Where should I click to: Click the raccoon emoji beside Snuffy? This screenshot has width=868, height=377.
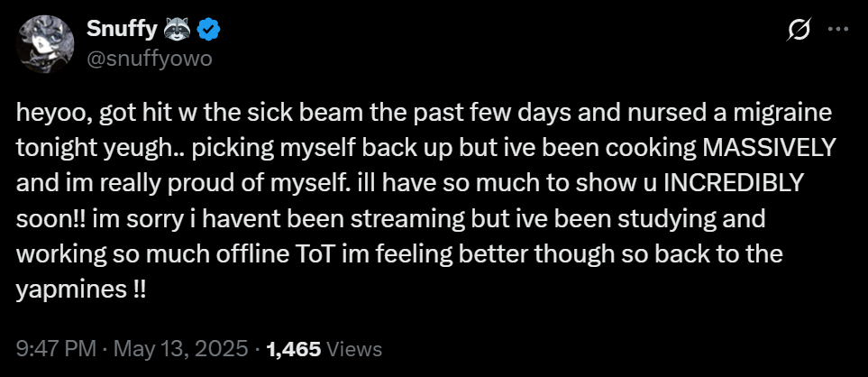181,29
